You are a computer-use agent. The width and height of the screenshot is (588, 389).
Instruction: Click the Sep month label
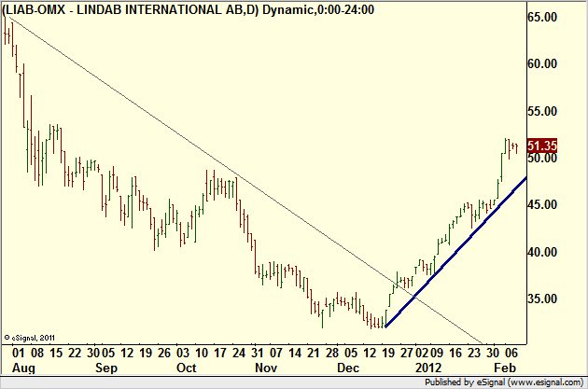point(106,368)
